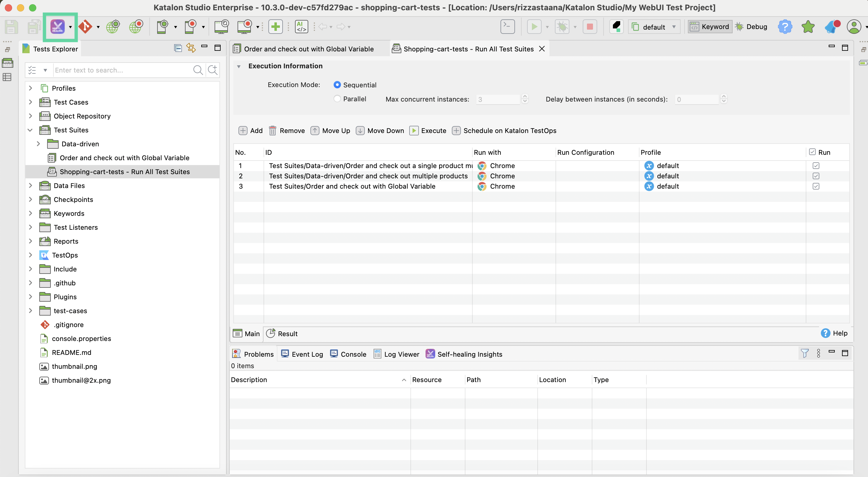
Task: Open the default profile dropdown
Action: pyautogui.click(x=654, y=27)
